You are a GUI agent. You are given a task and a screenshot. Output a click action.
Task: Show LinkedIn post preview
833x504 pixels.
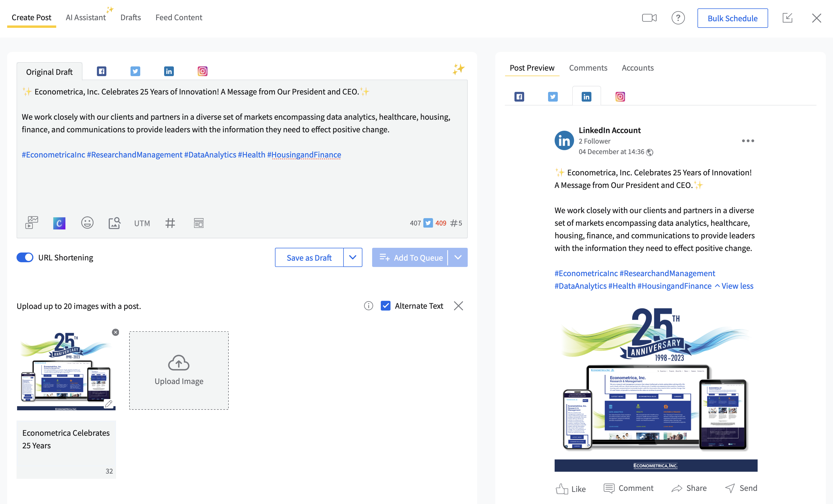click(x=586, y=97)
